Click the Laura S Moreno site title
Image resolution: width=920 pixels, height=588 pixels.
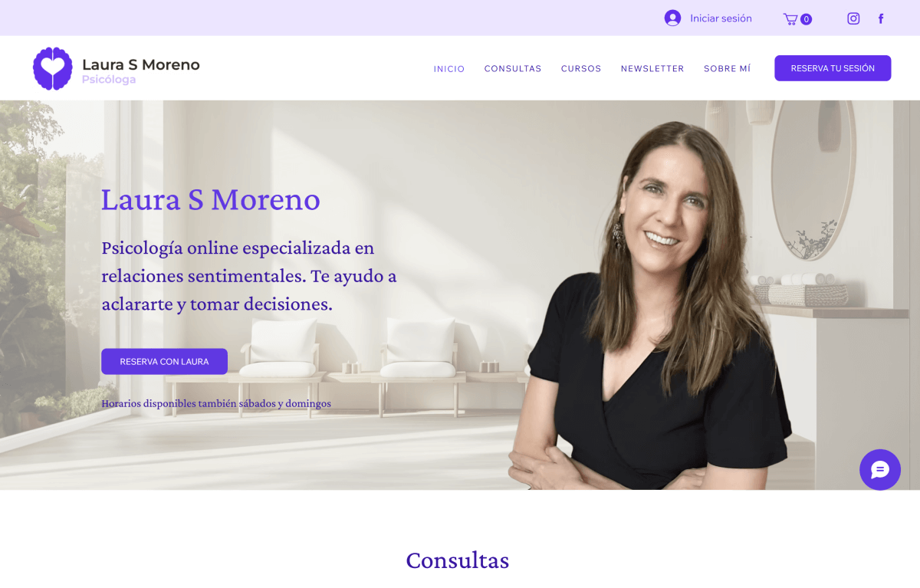point(141,65)
